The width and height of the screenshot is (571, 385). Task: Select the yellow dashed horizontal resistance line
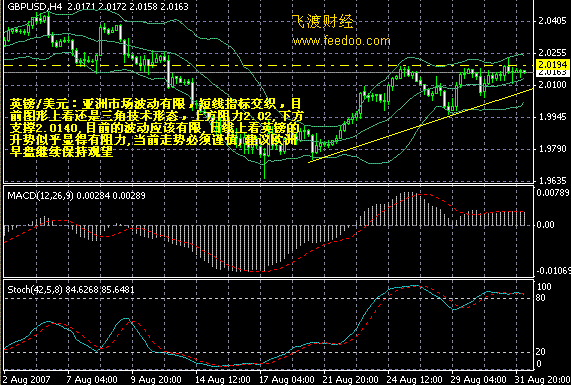(268, 65)
